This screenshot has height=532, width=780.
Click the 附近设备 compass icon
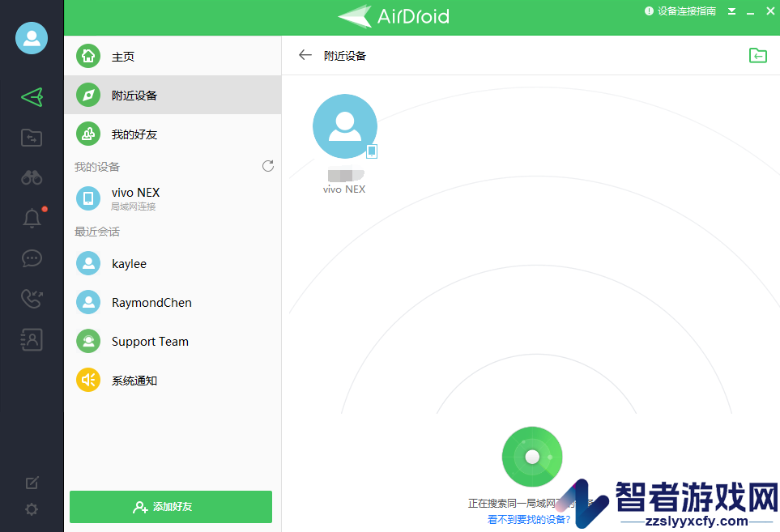[x=88, y=95]
